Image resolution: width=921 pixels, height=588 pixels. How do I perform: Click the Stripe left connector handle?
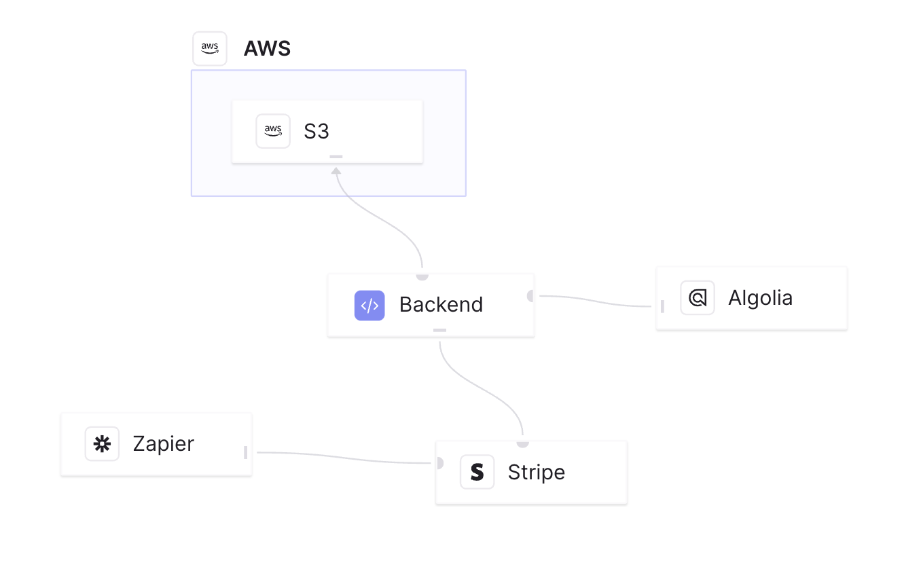pos(439,463)
